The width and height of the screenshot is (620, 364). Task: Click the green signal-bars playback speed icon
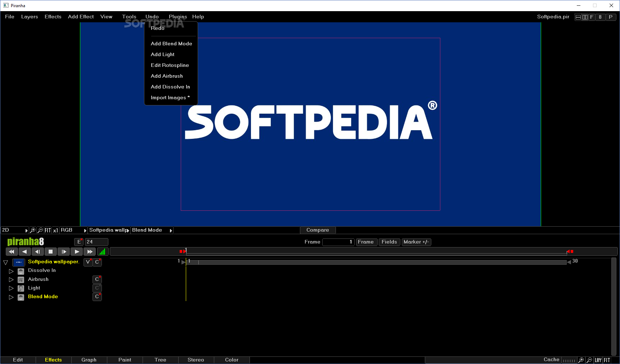[x=103, y=252]
